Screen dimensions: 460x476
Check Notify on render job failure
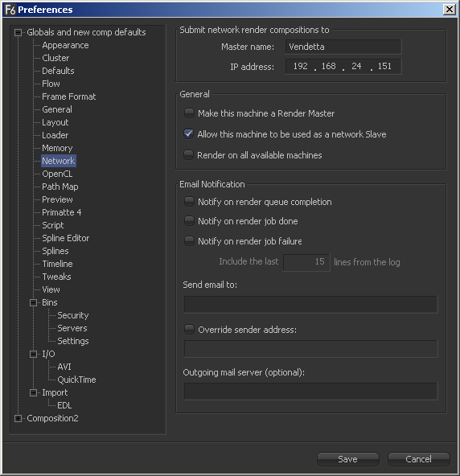[x=189, y=241]
